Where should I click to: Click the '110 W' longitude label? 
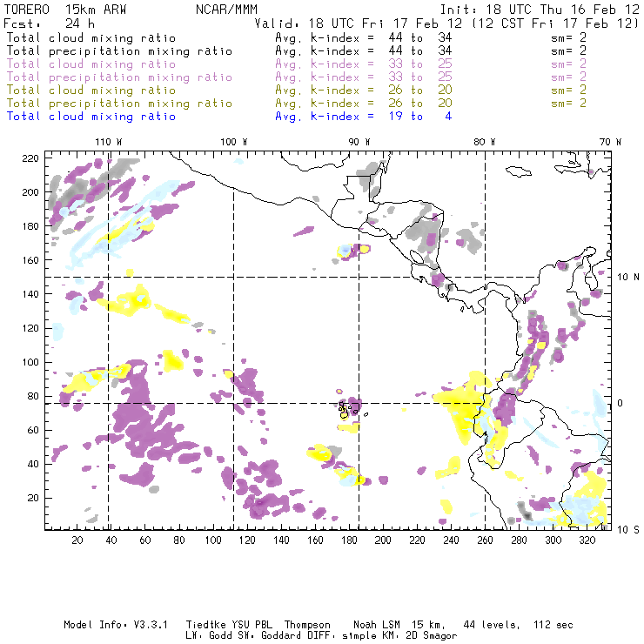pos(109,142)
